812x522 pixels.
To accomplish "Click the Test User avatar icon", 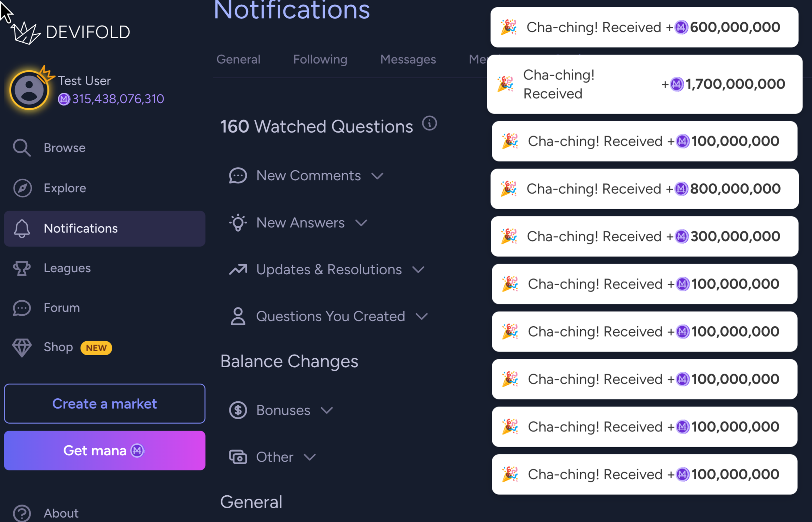I will [x=29, y=90].
